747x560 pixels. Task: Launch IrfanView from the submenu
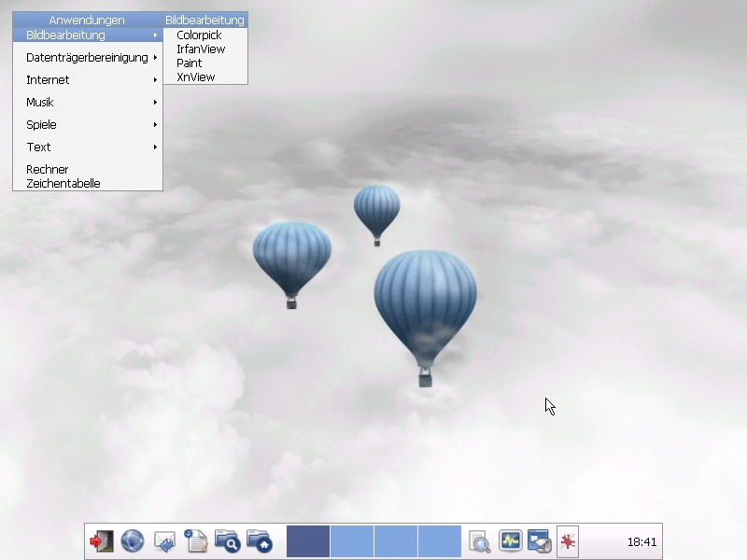pyautogui.click(x=205, y=49)
